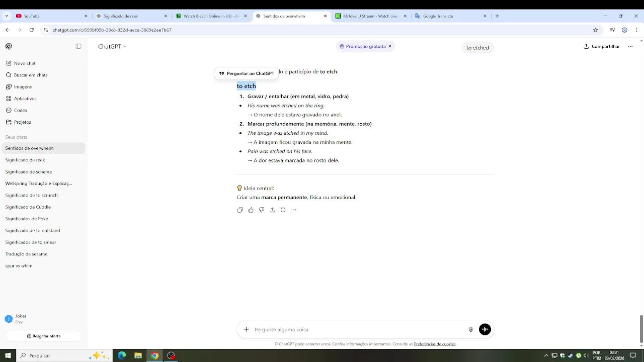The image size is (644, 362).
Task: Open the Significados de to smear chat
Action: click(44, 242)
